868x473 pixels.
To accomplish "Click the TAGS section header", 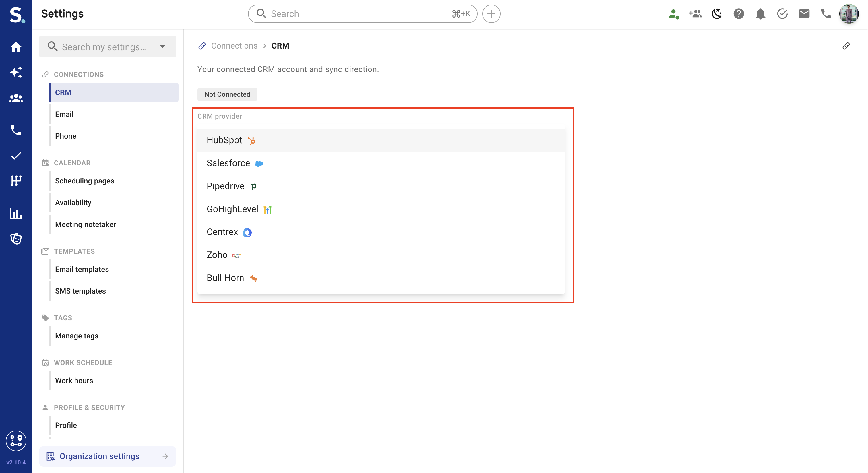I will [x=63, y=318].
